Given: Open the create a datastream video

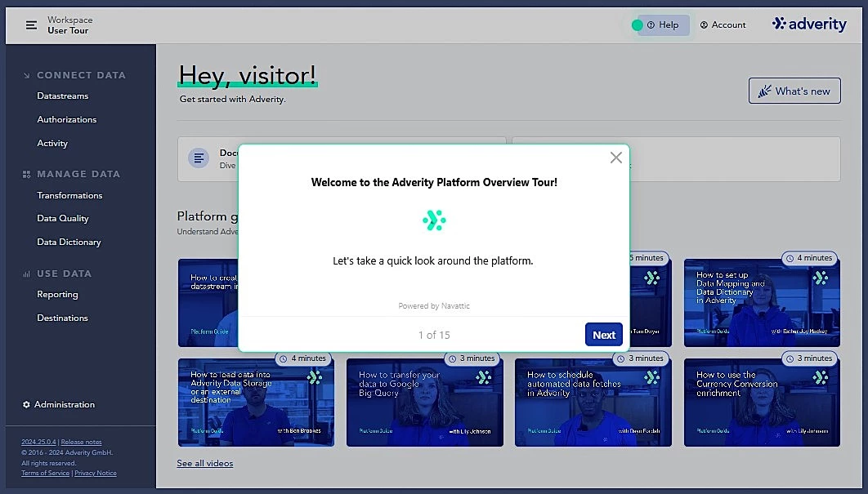Looking at the screenshot, I should point(208,303).
